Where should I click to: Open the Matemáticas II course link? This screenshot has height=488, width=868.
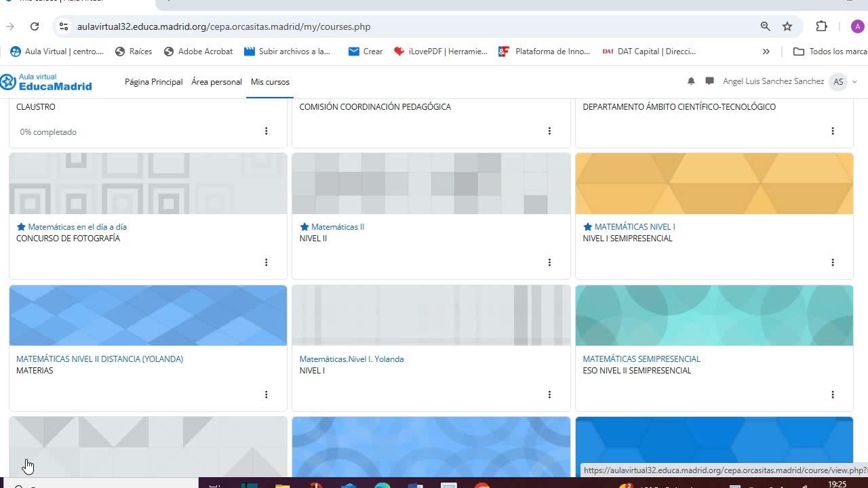[x=338, y=227]
